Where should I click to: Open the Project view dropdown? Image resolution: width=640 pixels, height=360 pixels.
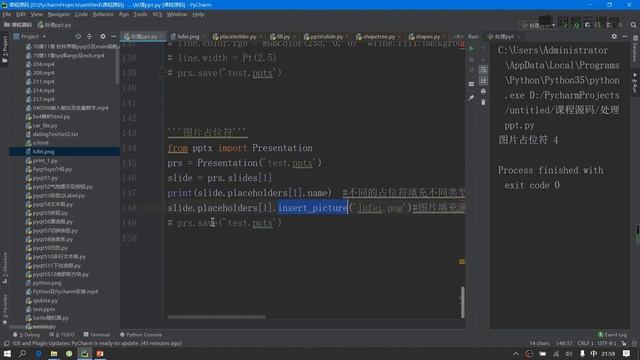click(30, 36)
